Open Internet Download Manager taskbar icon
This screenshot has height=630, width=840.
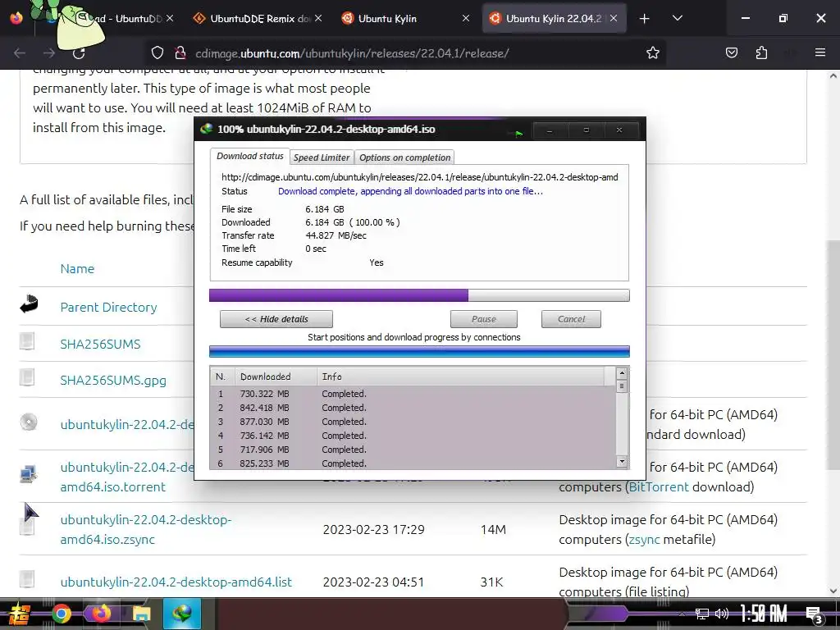(x=181, y=614)
